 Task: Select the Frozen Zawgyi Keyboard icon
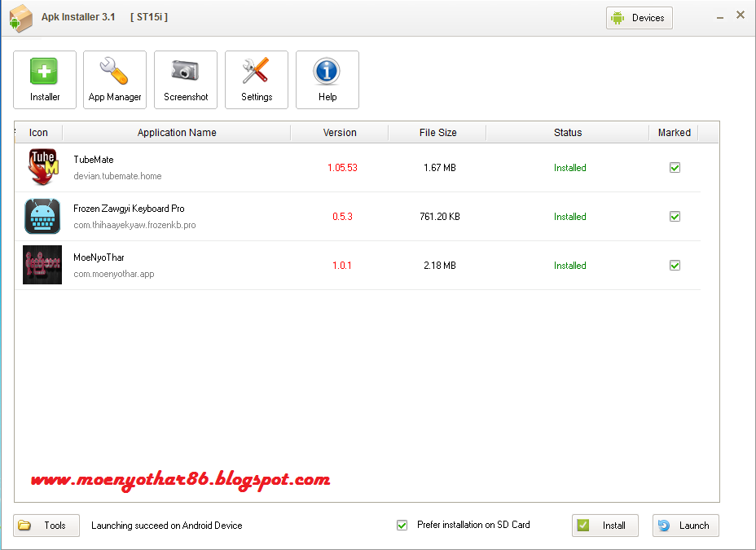tap(42, 217)
